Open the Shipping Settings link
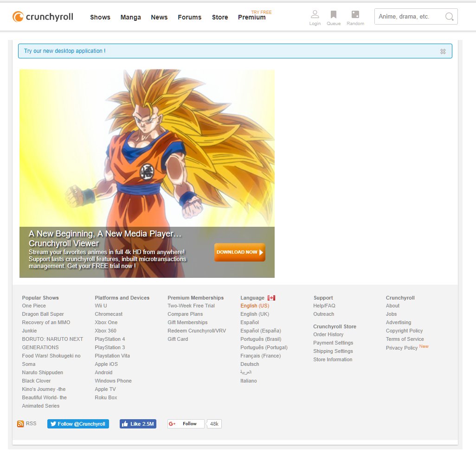The image size is (476, 460). point(333,351)
